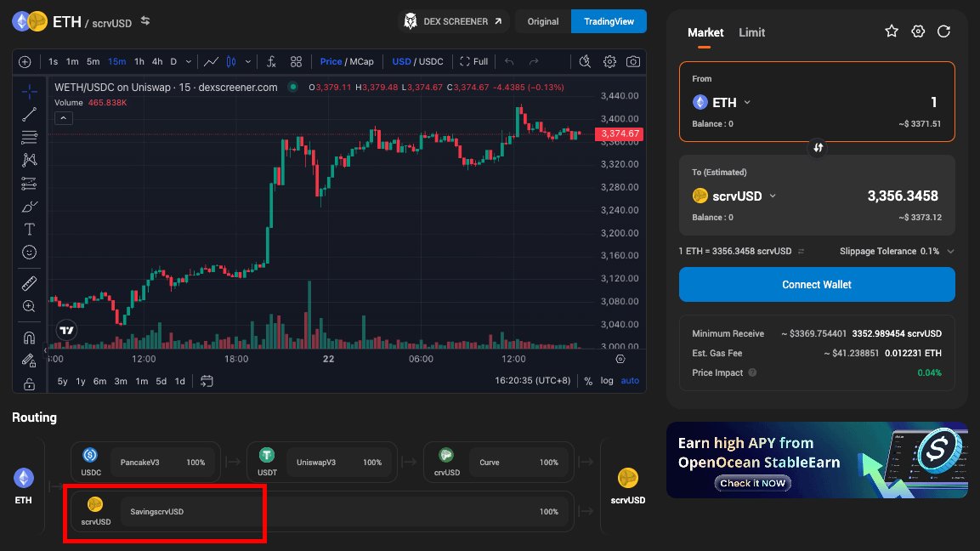The image size is (980, 551).
Task: Open the chart style line icon
Action: click(x=212, y=61)
